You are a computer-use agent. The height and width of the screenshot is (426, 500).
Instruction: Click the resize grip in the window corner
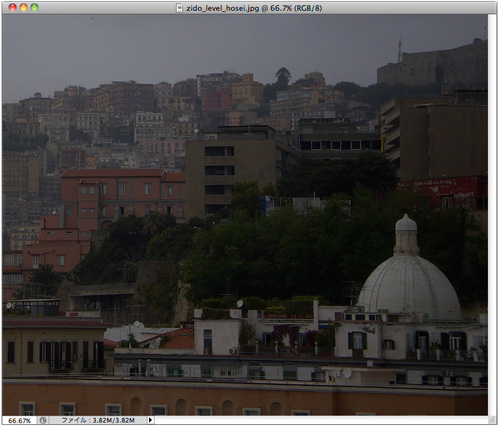(x=492, y=420)
